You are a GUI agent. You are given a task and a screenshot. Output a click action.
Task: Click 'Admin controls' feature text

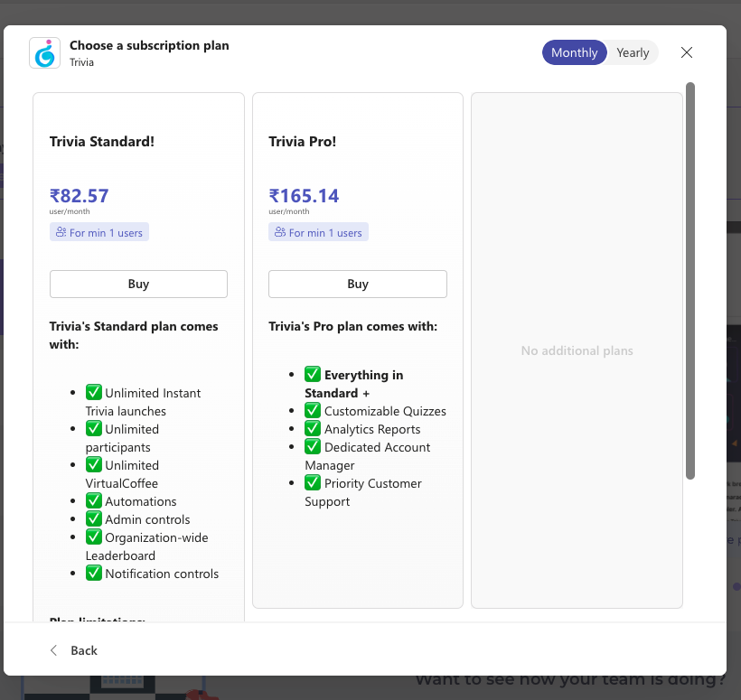pos(147,519)
